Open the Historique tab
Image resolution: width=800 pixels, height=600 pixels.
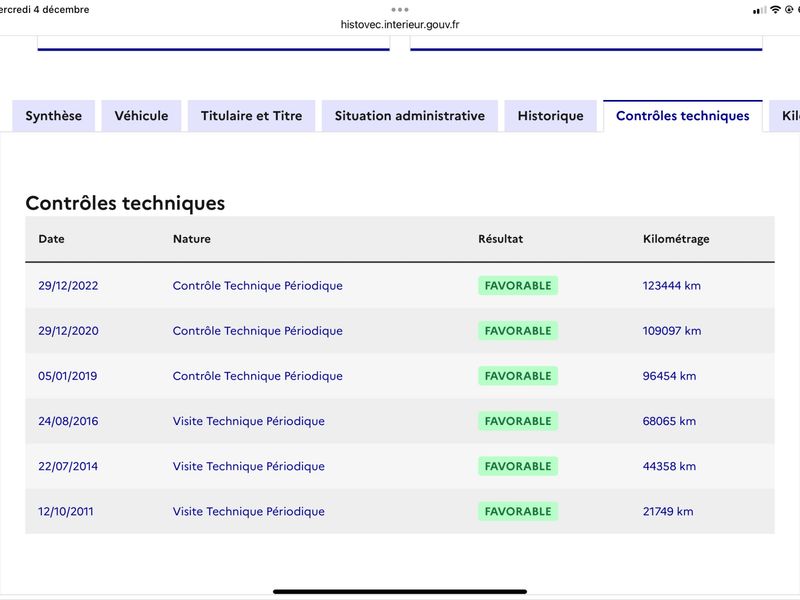pos(551,116)
